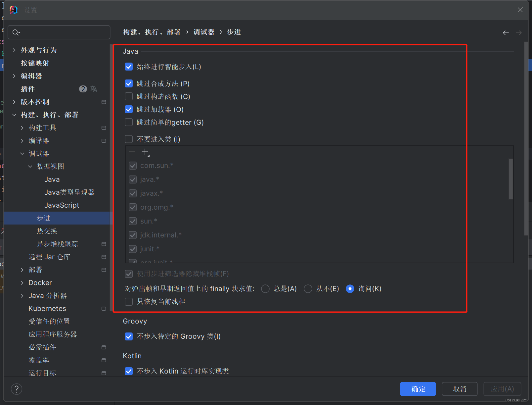Close the settings dialog with the X
Image resolution: width=532 pixels, height=405 pixels.
[520, 10]
